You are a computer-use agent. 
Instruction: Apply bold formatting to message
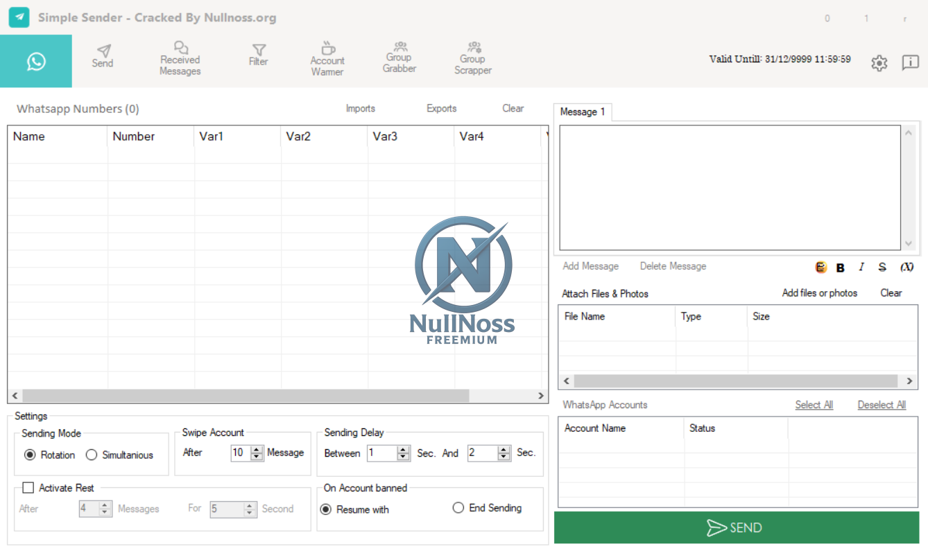tap(841, 268)
